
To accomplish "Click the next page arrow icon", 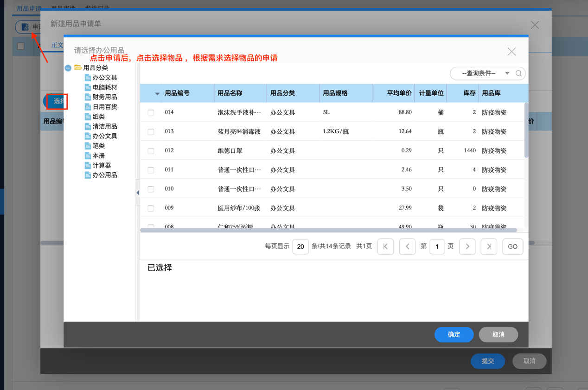I will click(467, 247).
